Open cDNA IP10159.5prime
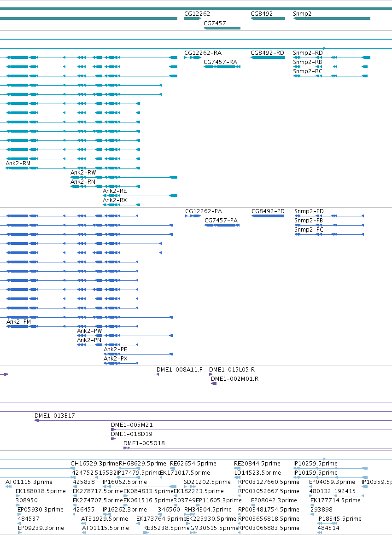Viewport: 392px width, 535px height. click(315, 472)
